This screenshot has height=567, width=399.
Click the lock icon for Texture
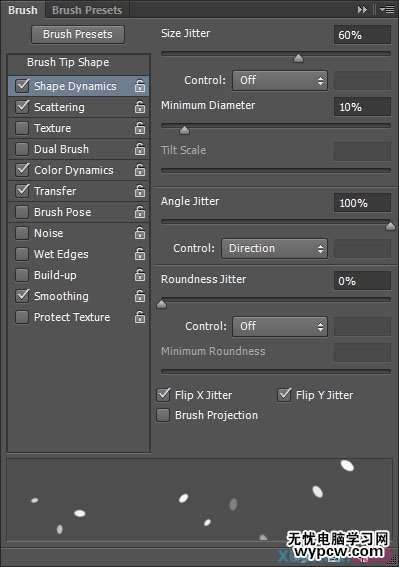pos(140,128)
